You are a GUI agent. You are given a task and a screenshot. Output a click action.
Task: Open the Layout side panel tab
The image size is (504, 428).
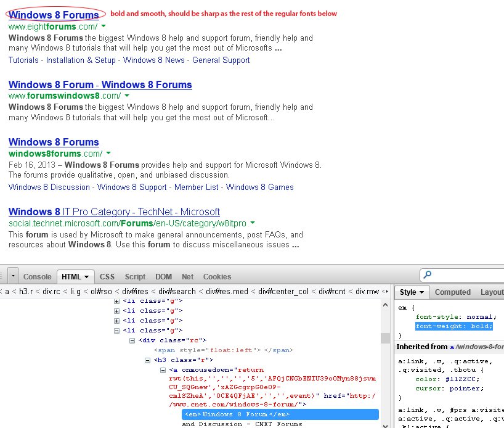coord(492,292)
